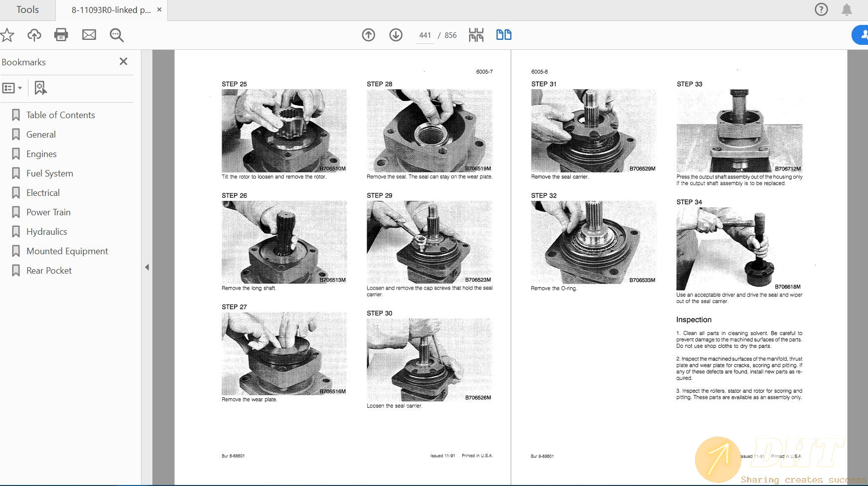Open the find text magnifier tool
This screenshot has height=486, width=868.
click(x=117, y=35)
